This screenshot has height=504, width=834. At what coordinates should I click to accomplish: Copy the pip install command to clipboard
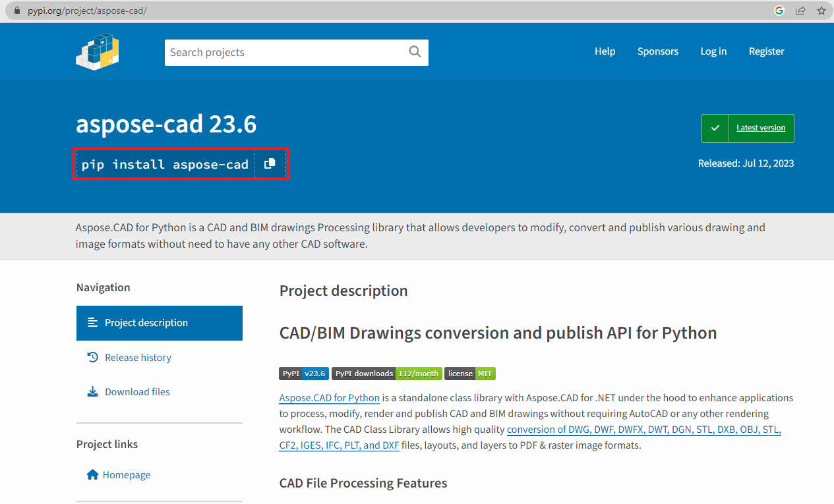coord(270,164)
